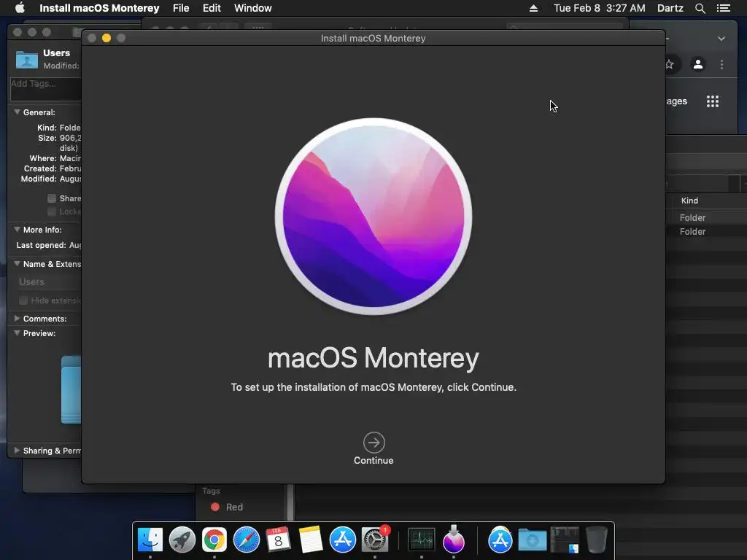The height and width of the screenshot is (560, 747).
Task: Open System Preferences with the update badge
Action: pos(375,540)
